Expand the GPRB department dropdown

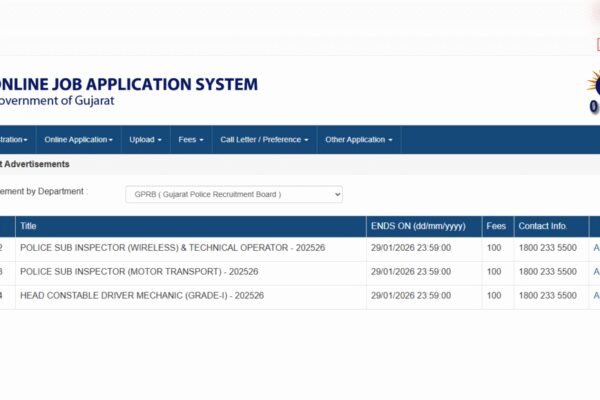point(234,194)
